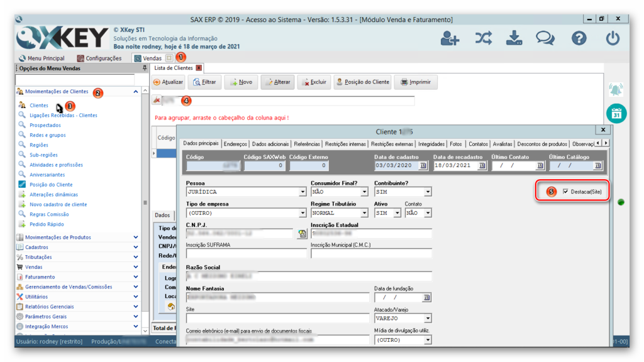Switch to Configurações tab

click(99, 58)
